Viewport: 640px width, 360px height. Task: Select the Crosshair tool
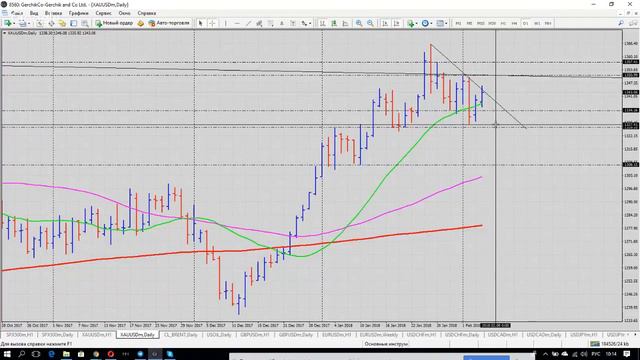click(212, 23)
